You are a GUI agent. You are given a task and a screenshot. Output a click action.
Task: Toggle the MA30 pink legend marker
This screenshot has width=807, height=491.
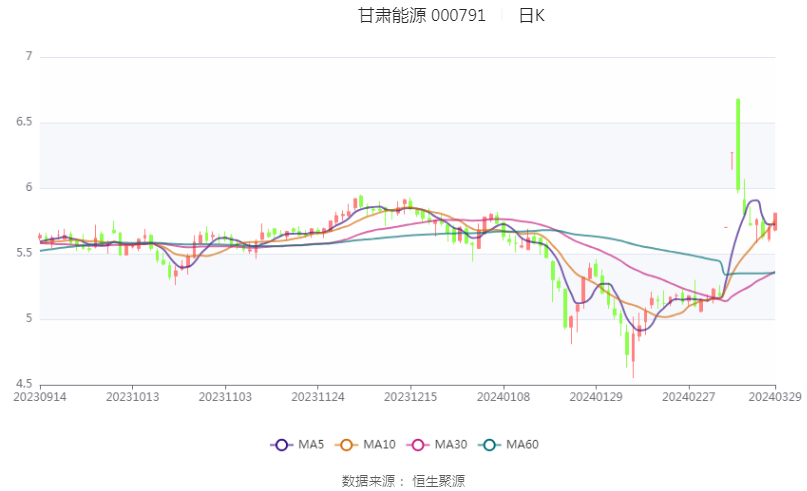(418, 445)
